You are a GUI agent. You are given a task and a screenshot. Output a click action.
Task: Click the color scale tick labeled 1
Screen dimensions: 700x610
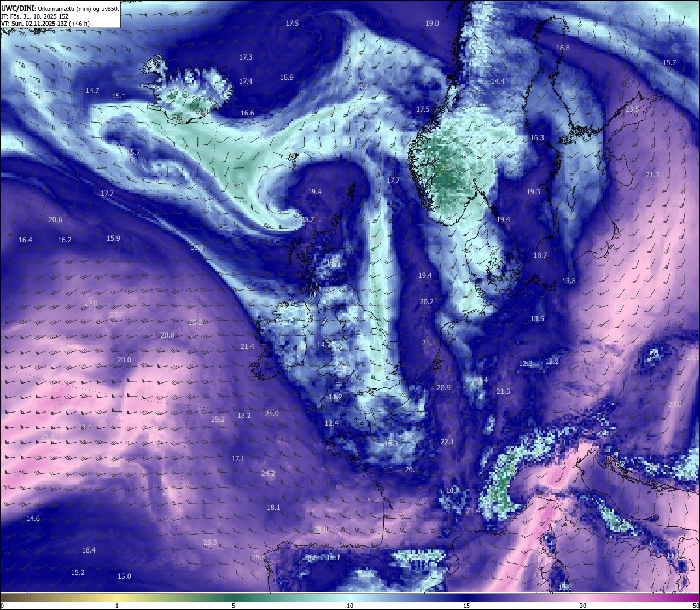(x=117, y=606)
